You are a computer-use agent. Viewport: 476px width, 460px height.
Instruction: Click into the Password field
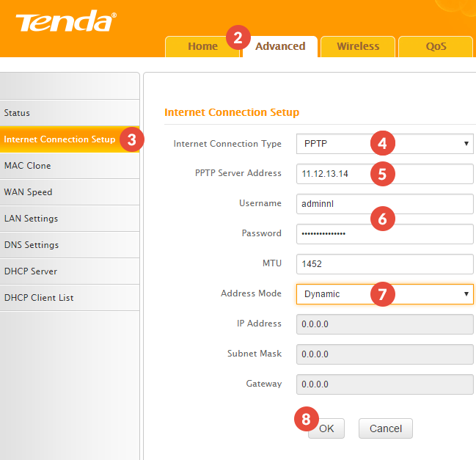pyautogui.click(x=384, y=234)
